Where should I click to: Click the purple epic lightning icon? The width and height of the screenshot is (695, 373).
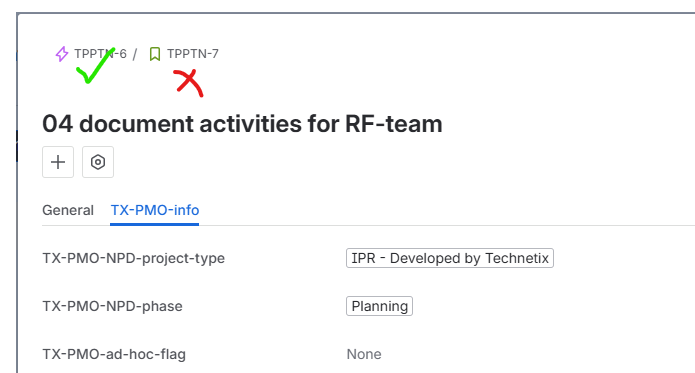pyautogui.click(x=62, y=54)
